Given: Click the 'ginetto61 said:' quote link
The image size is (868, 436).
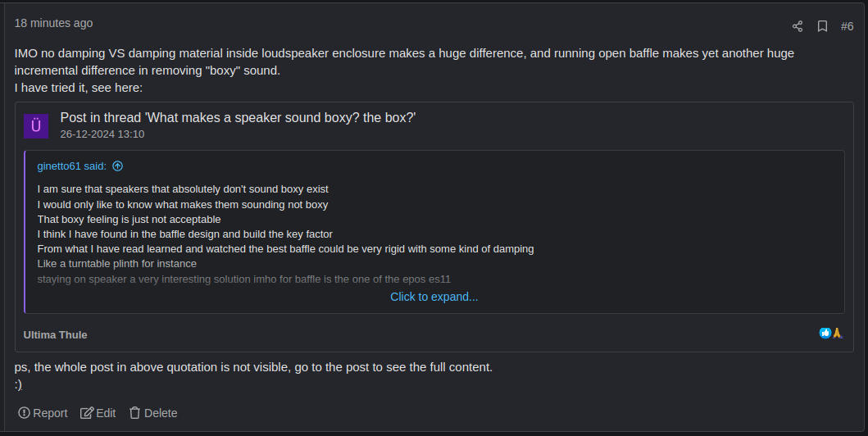Looking at the screenshot, I should point(71,166).
